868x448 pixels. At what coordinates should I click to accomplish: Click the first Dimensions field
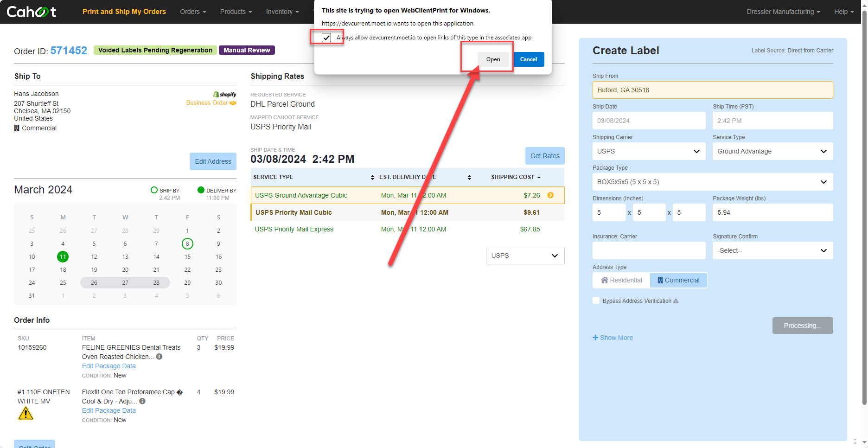pos(609,212)
